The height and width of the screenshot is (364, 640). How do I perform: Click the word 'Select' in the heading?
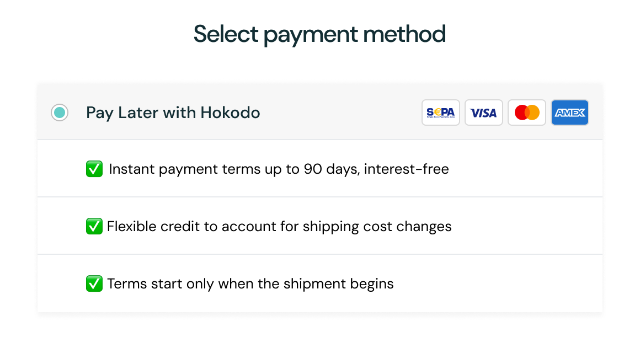(x=226, y=34)
